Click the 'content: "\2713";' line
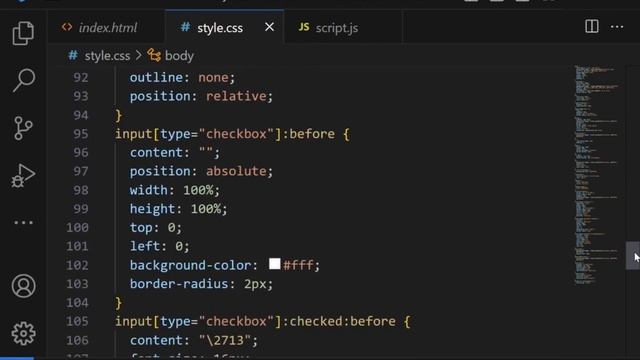Image resolution: width=640 pixels, height=360 pixels. click(x=194, y=340)
